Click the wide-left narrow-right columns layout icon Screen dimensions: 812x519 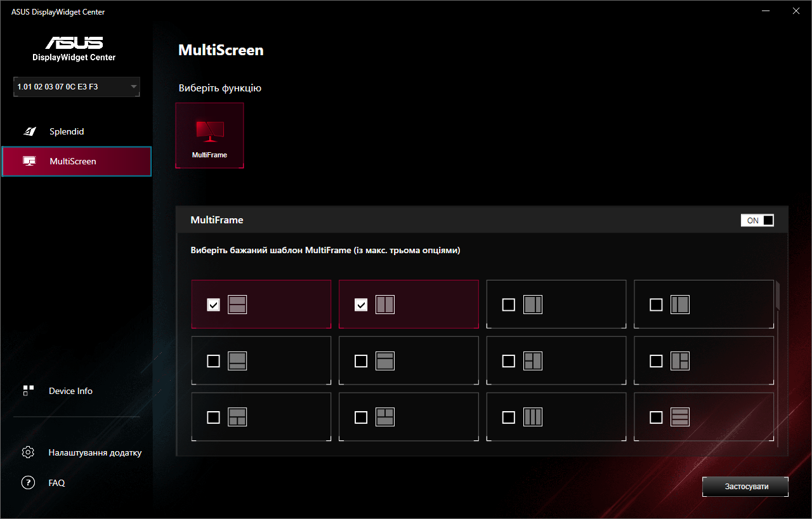[533, 305]
